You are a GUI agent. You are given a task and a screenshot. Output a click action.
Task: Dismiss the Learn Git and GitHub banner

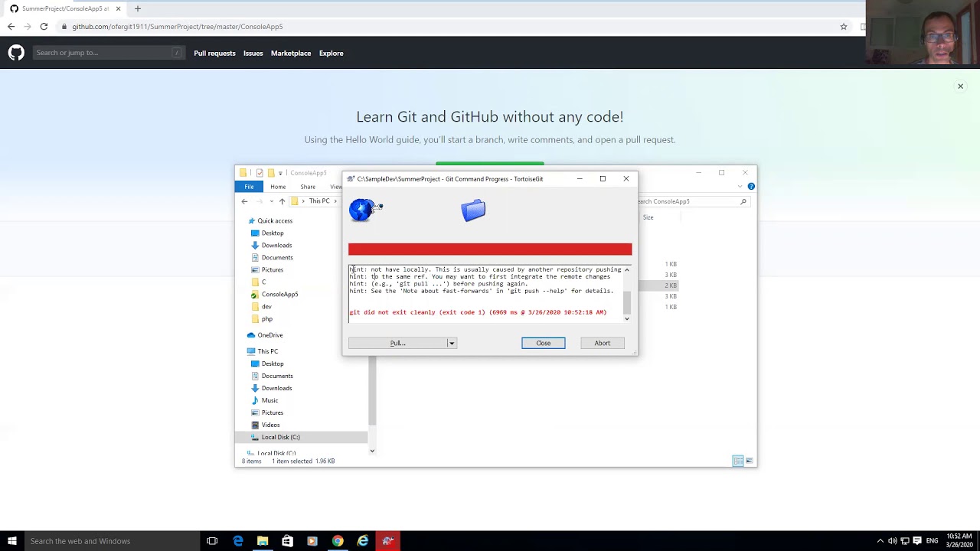coord(960,86)
